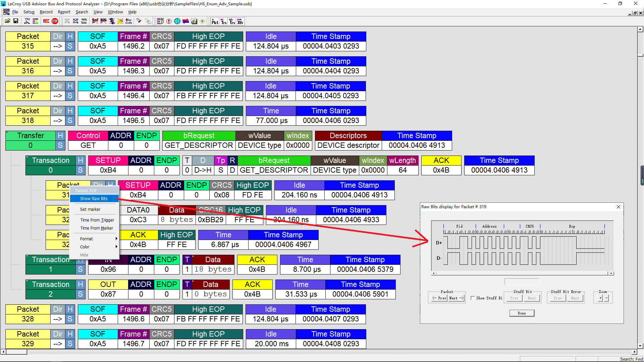
Task: Open the Setup menu
Action: 29,12
